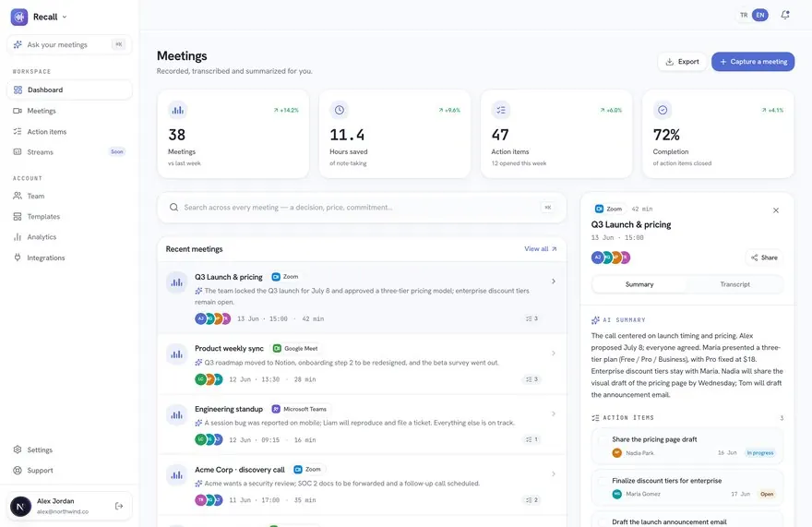The height and width of the screenshot is (527, 812).
Task: Switch to the Summary tab
Action: pyautogui.click(x=639, y=284)
